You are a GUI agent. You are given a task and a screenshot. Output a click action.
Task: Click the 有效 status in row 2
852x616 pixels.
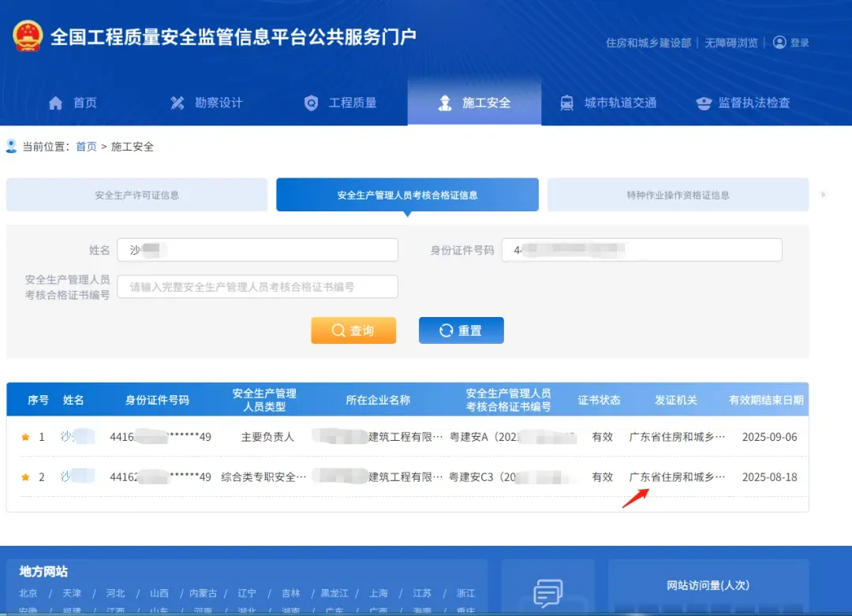(x=602, y=477)
